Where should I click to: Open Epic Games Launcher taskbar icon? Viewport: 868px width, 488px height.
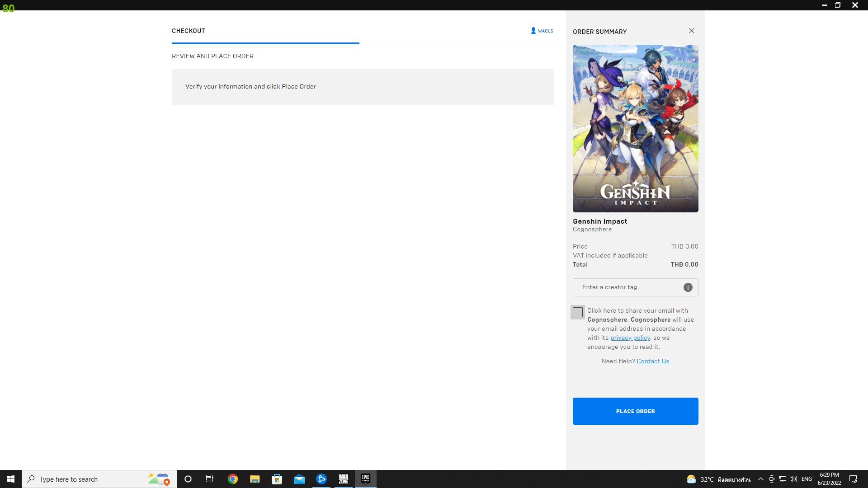point(365,479)
